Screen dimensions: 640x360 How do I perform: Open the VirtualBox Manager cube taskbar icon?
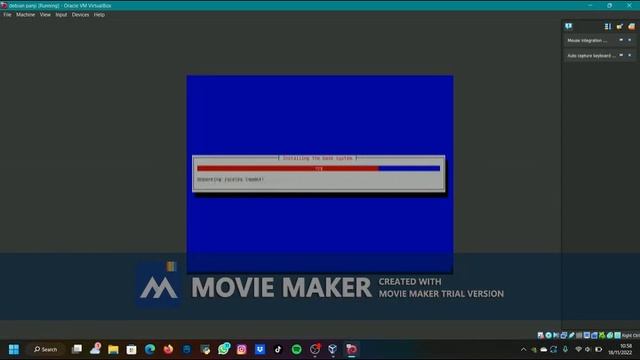point(333,349)
